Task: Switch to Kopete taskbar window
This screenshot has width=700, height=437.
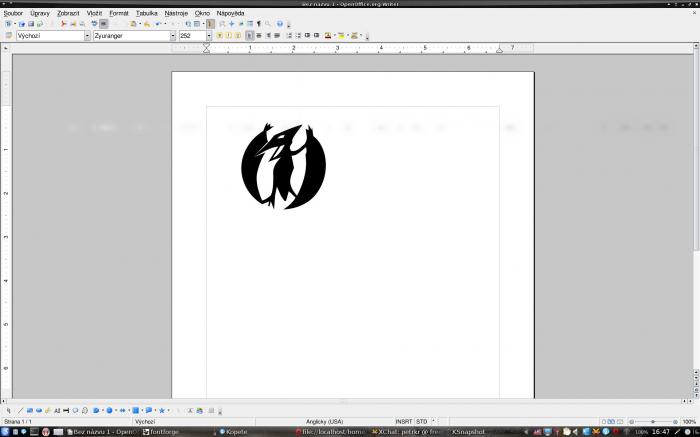Action: [233, 432]
